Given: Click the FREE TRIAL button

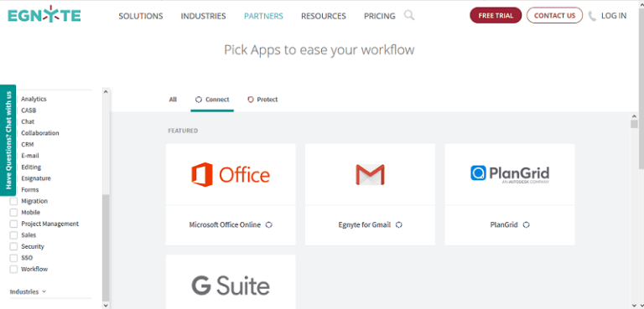Looking at the screenshot, I should [496, 16].
